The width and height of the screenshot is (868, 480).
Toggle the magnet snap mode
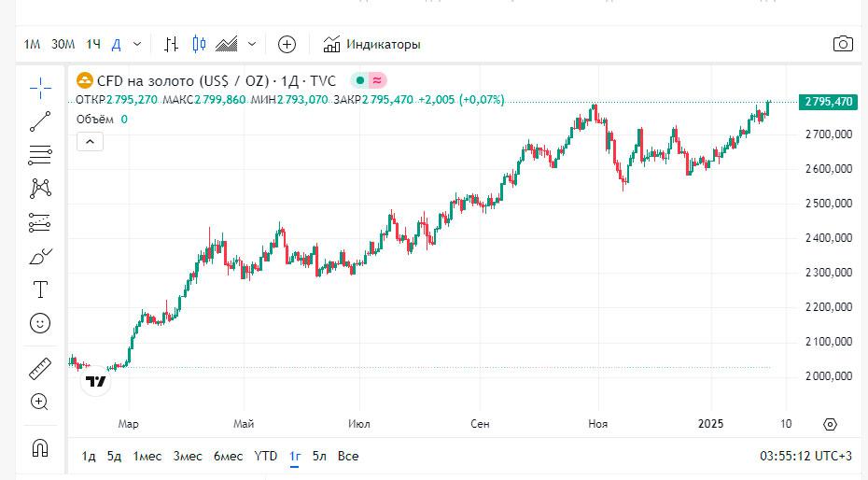click(x=40, y=447)
